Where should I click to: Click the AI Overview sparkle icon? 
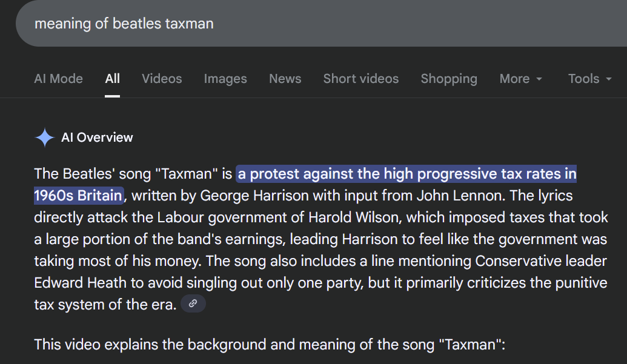pos(45,137)
